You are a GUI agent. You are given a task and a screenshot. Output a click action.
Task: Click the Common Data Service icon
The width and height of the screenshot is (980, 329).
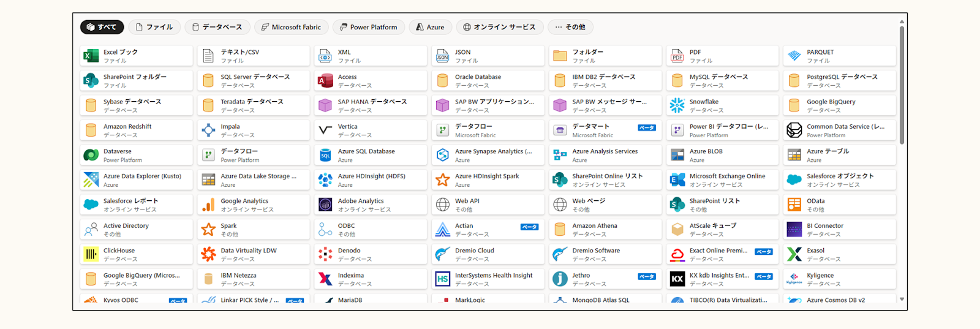tap(794, 130)
